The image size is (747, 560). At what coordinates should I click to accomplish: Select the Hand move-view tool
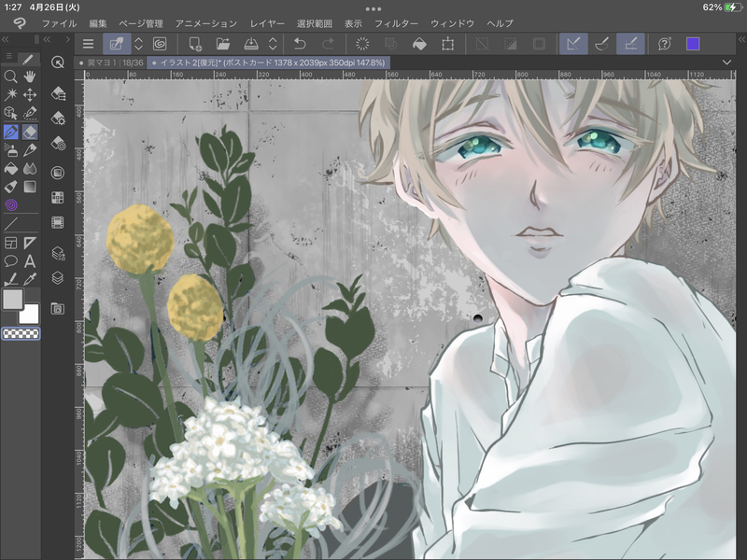click(30, 77)
